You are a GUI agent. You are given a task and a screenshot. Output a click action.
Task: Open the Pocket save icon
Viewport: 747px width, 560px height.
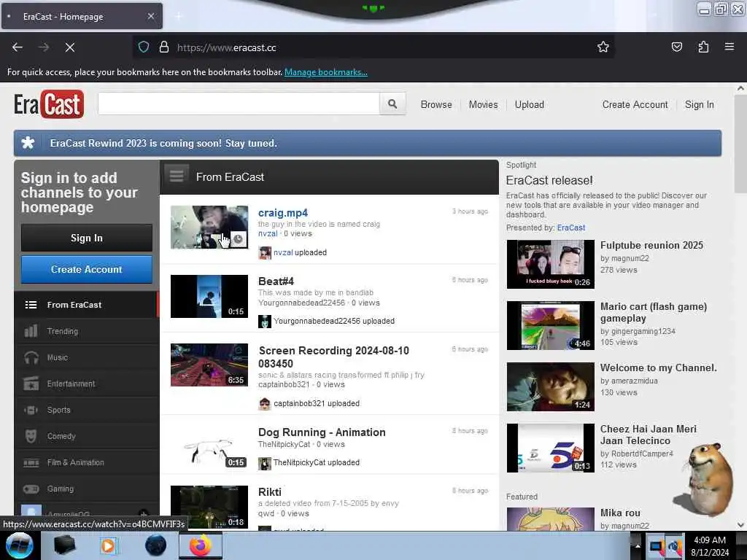pos(677,47)
